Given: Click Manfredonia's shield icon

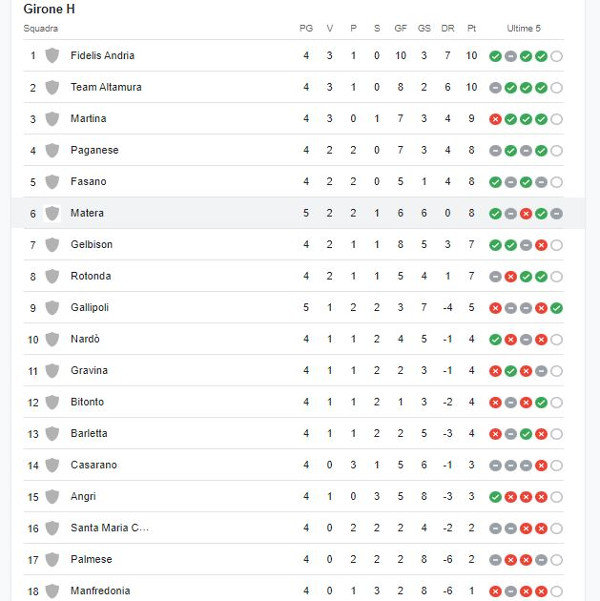Looking at the screenshot, I should coord(52,591).
